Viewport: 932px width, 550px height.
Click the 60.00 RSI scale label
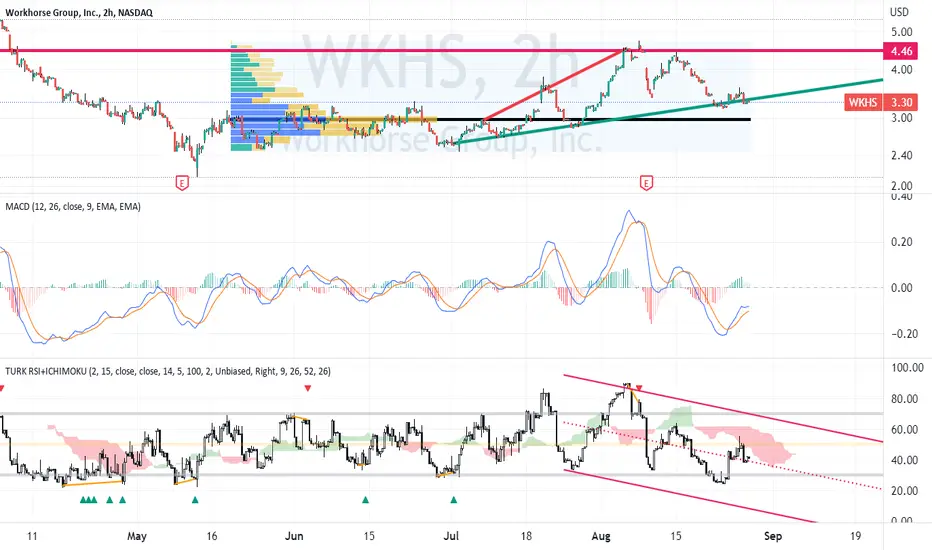(905, 429)
